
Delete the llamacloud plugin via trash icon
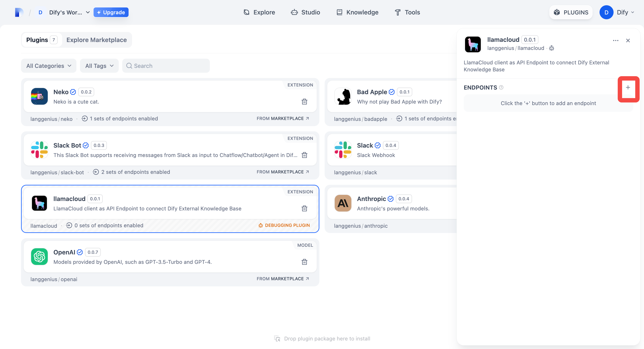304,208
